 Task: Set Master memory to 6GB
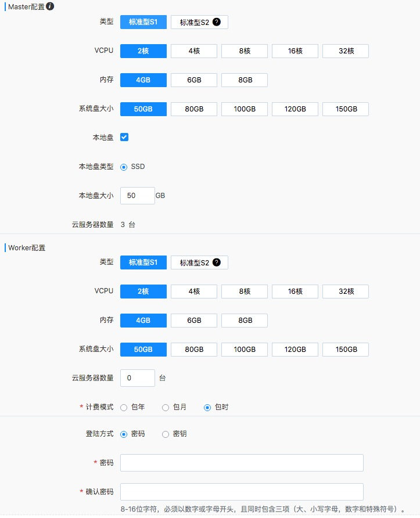tap(194, 80)
